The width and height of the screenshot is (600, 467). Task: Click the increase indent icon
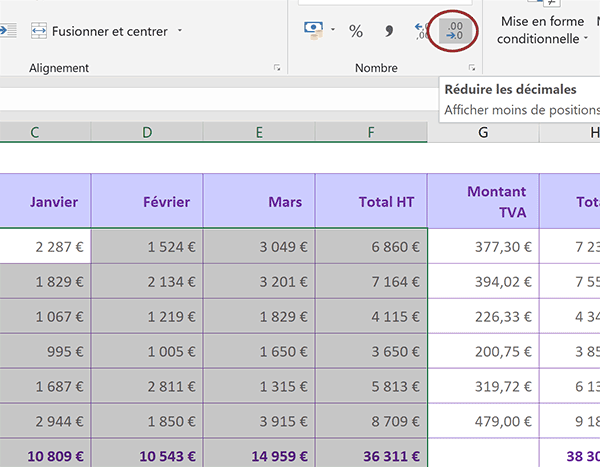coord(8,31)
